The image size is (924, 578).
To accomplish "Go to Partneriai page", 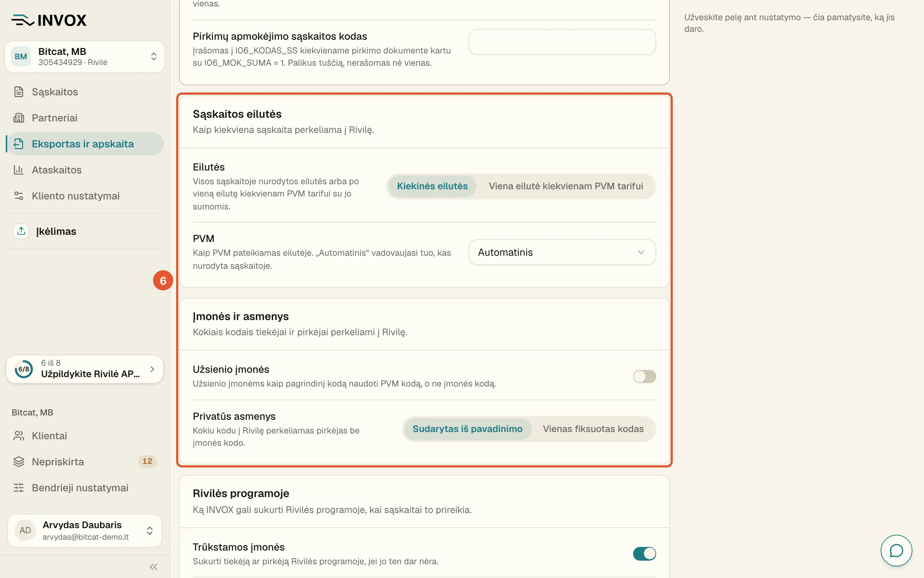I will coord(85,118).
